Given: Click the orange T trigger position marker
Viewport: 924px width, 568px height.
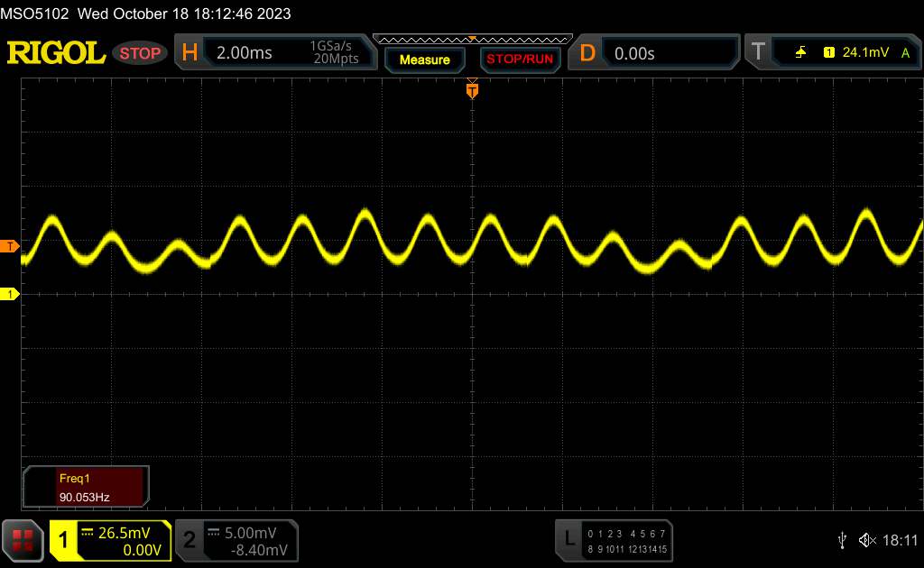Looking at the screenshot, I should [472, 90].
